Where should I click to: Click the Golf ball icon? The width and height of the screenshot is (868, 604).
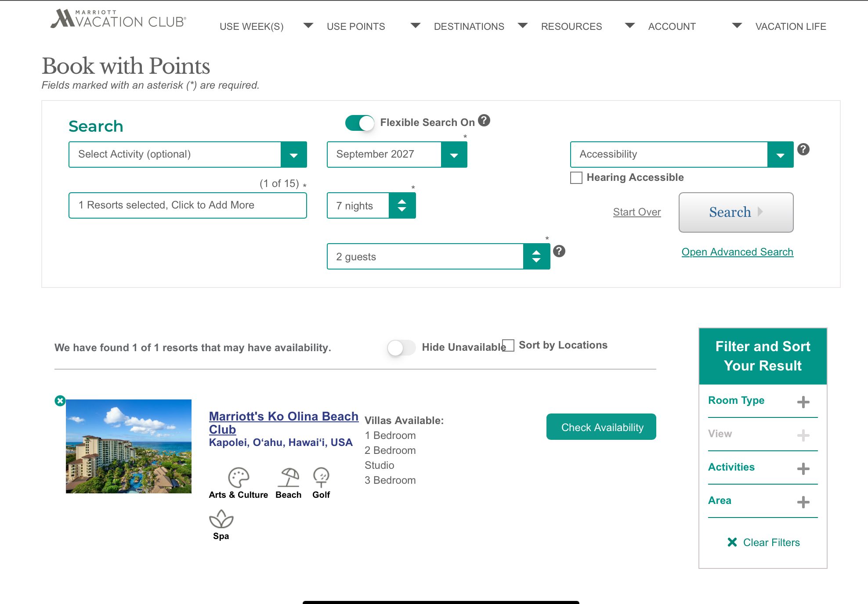coord(321,478)
